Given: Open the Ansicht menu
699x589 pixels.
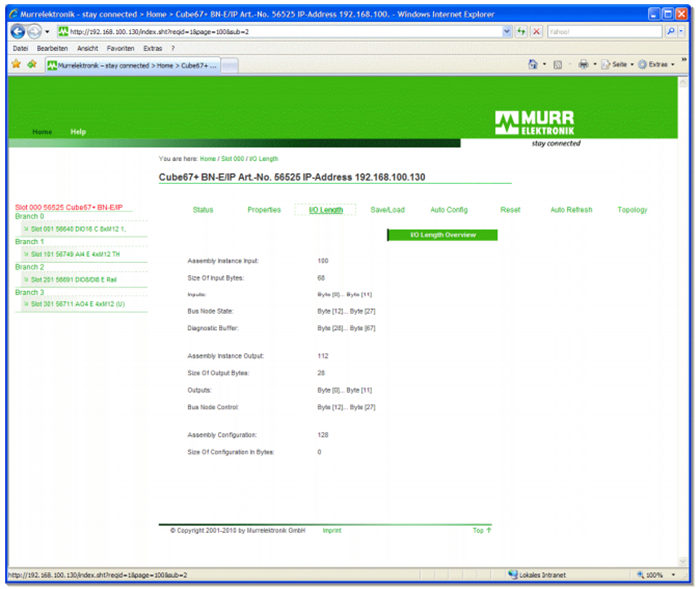Looking at the screenshot, I should (x=87, y=48).
